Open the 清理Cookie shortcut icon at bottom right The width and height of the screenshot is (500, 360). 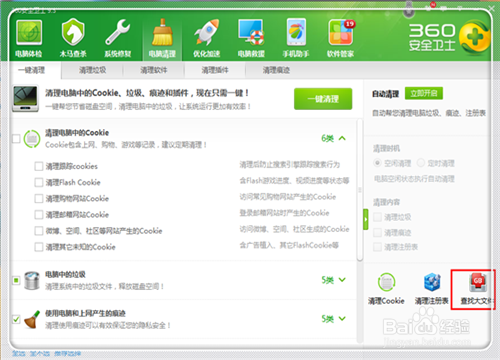[386, 282]
